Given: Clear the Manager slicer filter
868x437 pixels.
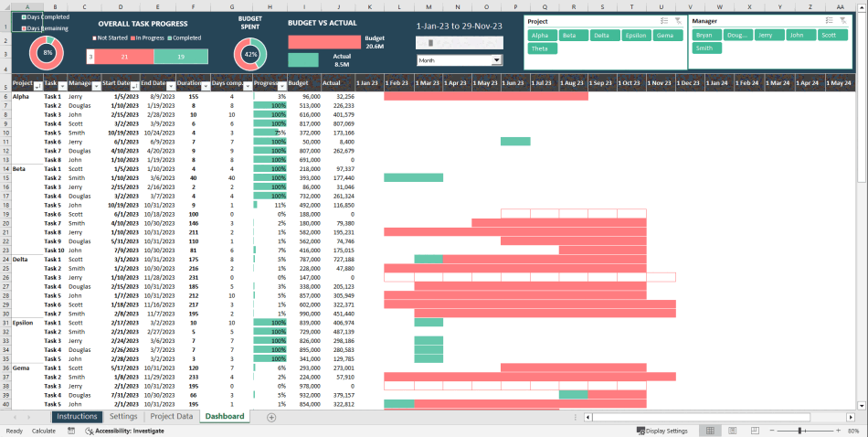Looking at the screenshot, I should [842, 20].
